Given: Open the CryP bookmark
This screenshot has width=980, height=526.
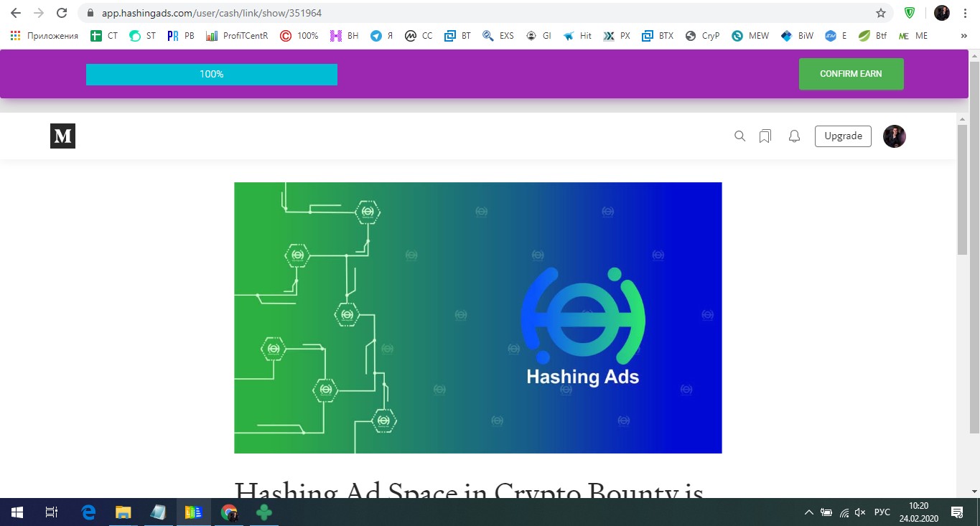Looking at the screenshot, I should coord(702,36).
